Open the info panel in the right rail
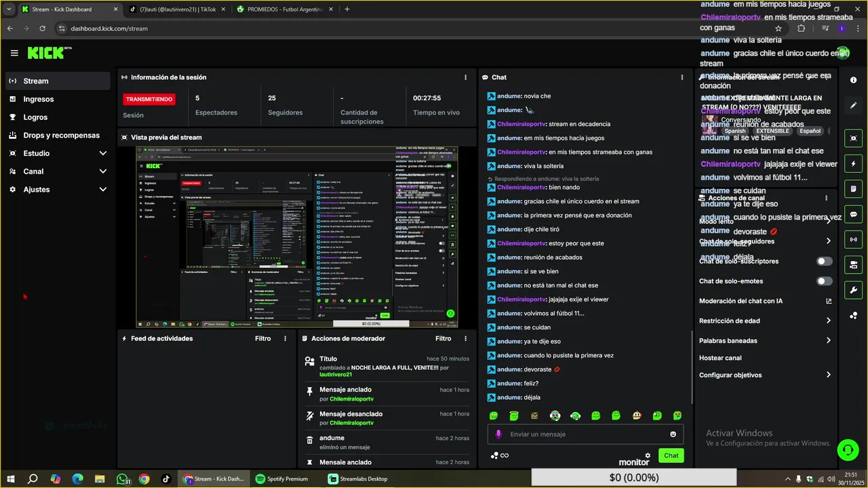868x488 pixels. pos(853,80)
